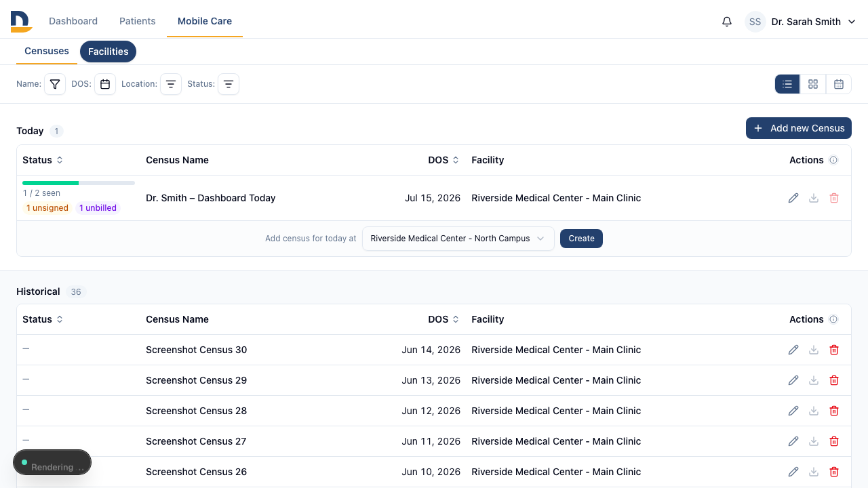Sort Today table by DOS

pos(443,160)
